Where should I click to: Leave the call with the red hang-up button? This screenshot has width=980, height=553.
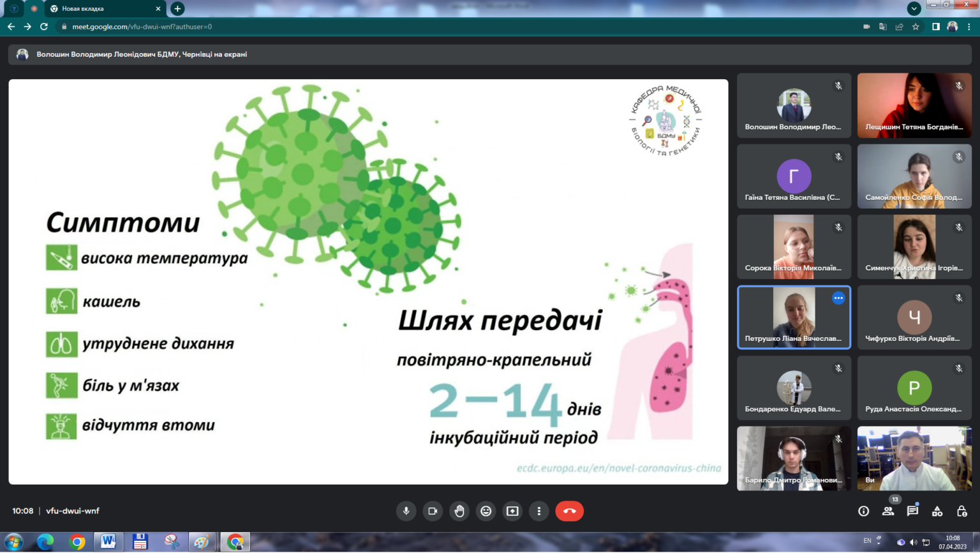(x=569, y=511)
